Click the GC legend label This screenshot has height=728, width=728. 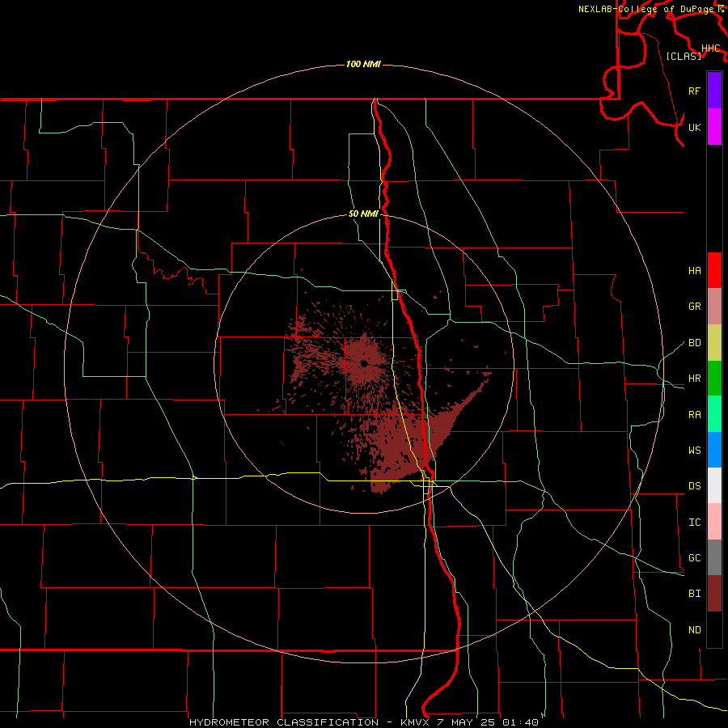click(695, 558)
